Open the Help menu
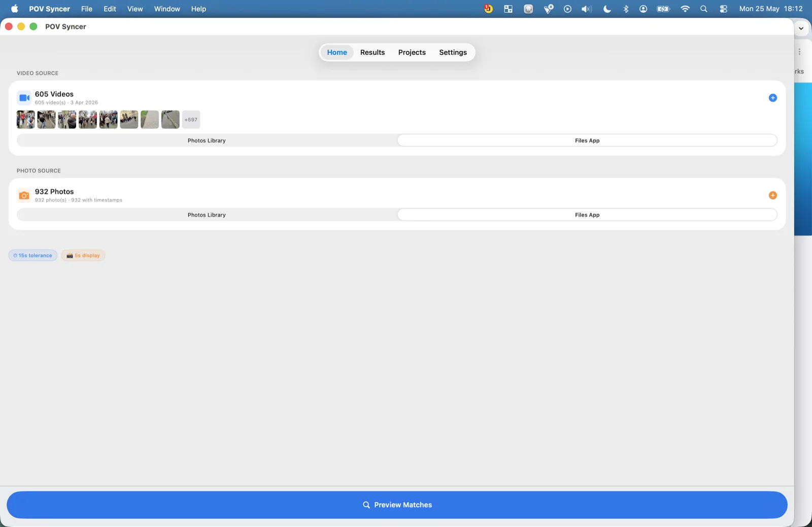 click(x=198, y=9)
